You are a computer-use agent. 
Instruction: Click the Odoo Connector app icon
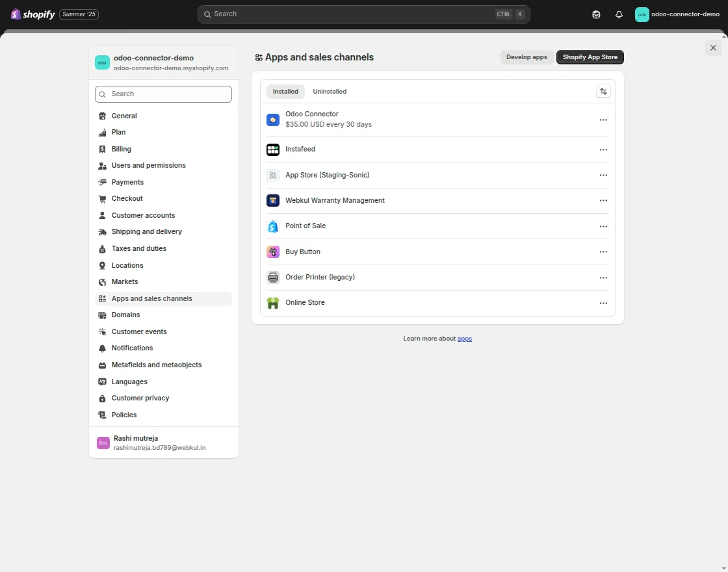pos(272,120)
